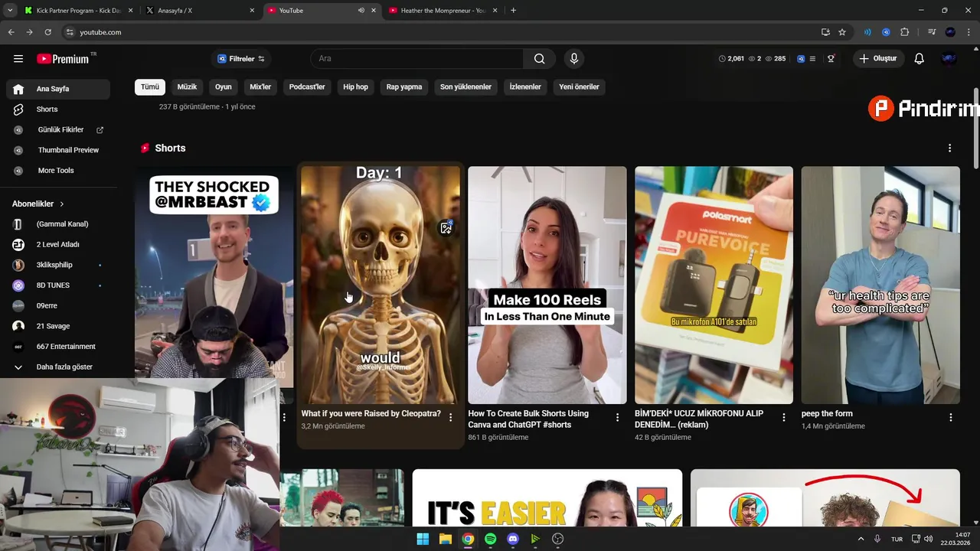Open OBS Studio from the taskbar

557,539
